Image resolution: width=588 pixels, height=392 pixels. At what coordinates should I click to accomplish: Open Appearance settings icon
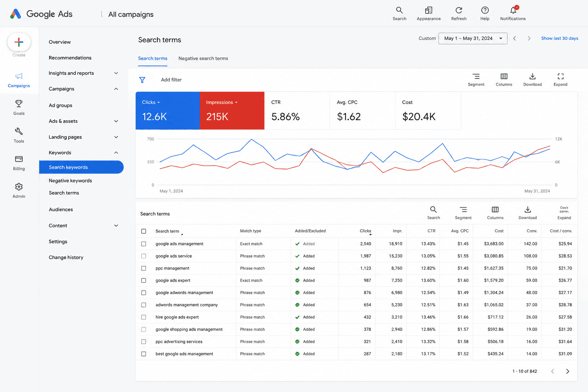click(x=428, y=13)
